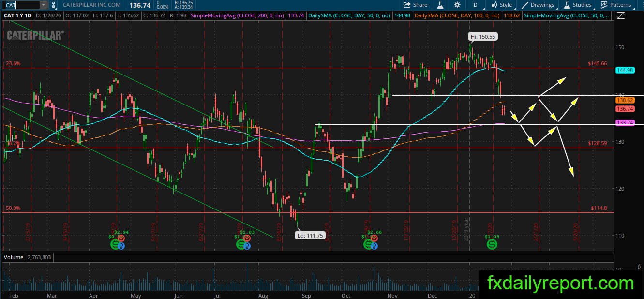Image resolution: width=644 pixels, height=299 pixels.
Task: Click the CAT 1 Y 1D timeframe label
Action: coord(18,15)
